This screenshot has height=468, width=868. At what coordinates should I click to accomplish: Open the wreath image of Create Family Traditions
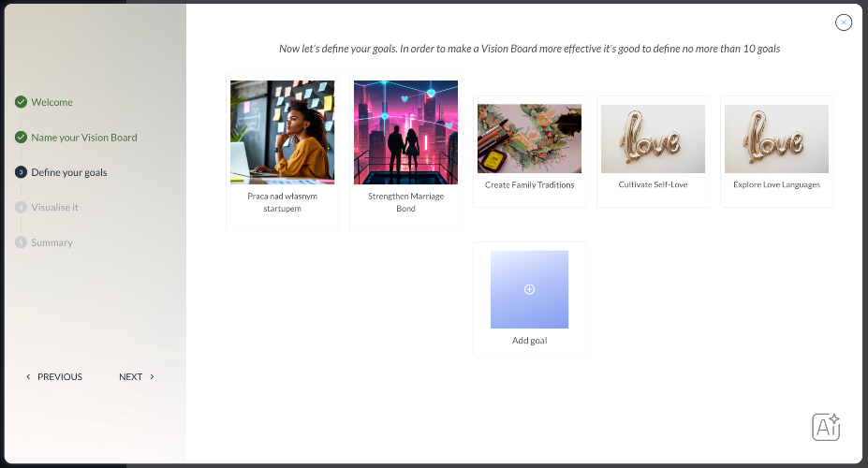click(529, 139)
